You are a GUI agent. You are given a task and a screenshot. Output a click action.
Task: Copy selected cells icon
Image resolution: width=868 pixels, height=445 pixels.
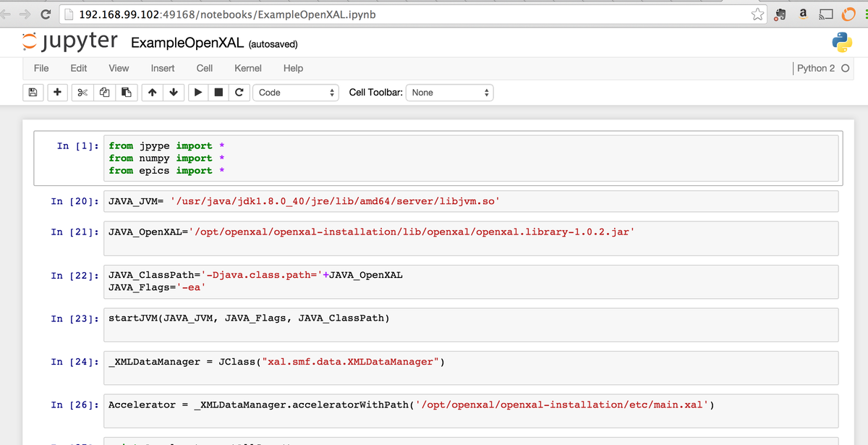[x=104, y=93]
